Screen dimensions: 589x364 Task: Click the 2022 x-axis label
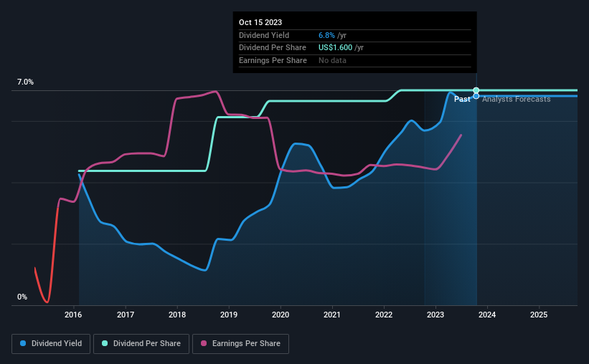pos(384,315)
